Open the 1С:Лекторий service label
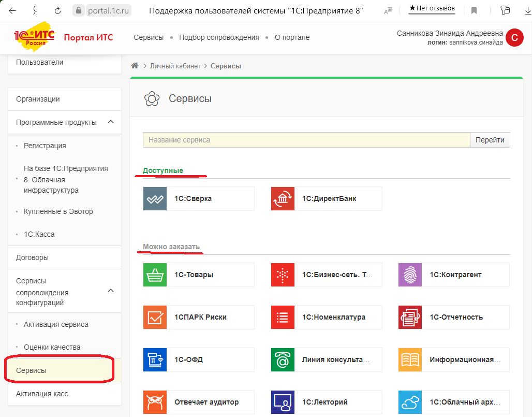 point(324,402)
